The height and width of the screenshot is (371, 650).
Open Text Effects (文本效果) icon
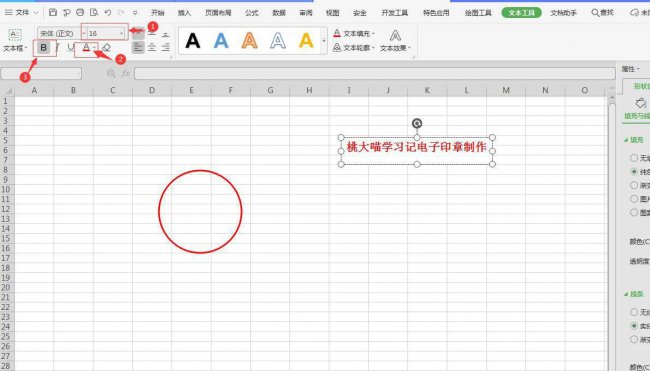coord(395,36)
